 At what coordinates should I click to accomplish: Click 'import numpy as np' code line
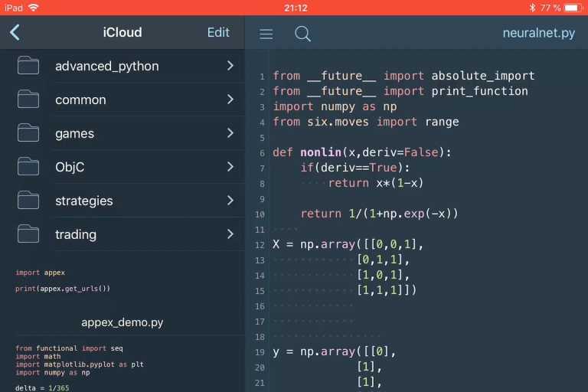(x=335, y=106)
